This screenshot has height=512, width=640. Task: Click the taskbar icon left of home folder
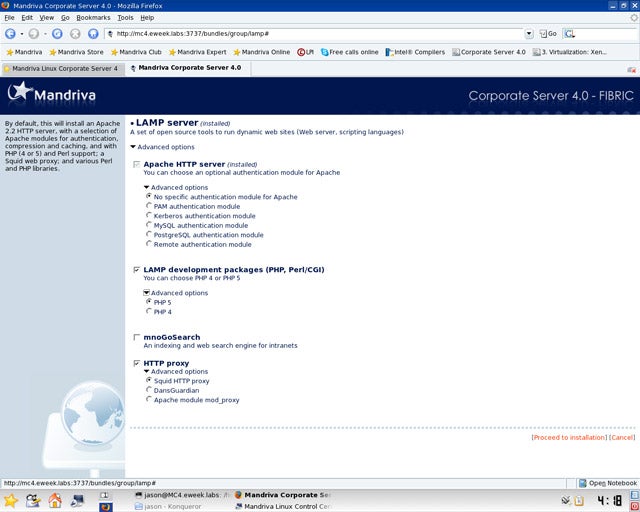click(x=33, y=501)
